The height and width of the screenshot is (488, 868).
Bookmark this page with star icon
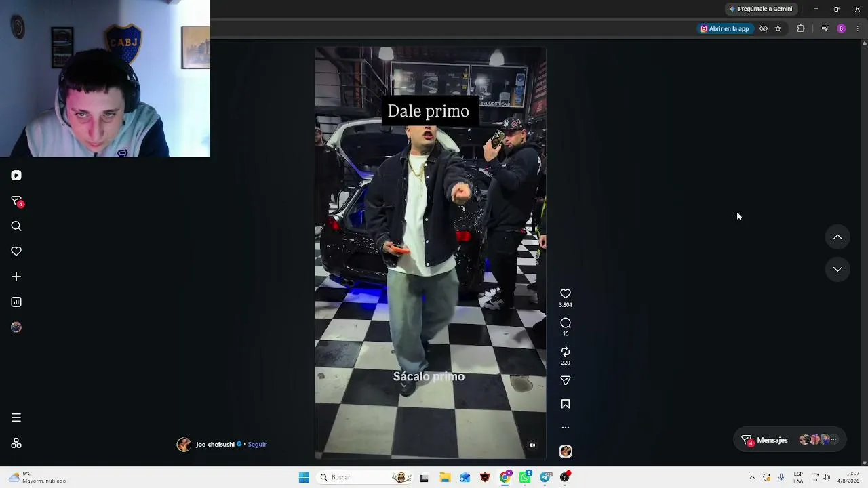pyautogui.click(x=778, y=28)
